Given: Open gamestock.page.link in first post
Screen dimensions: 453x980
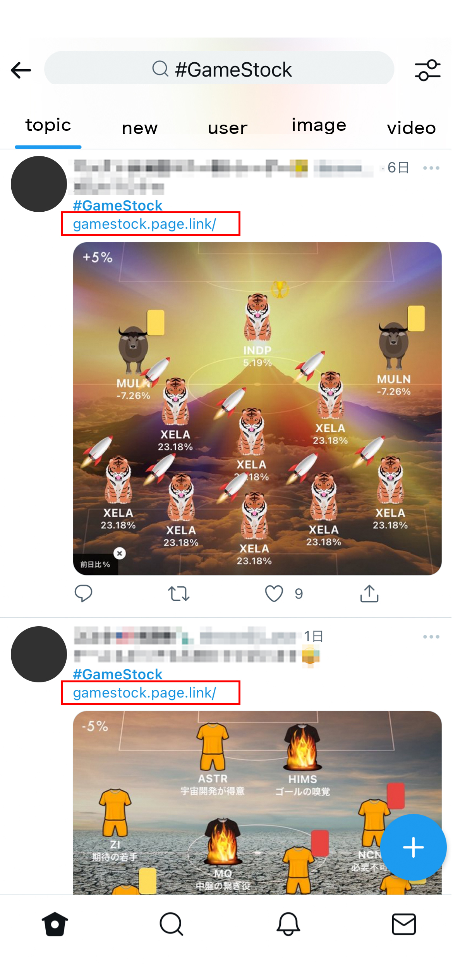Looking at the screenshot, I should 144,224.
